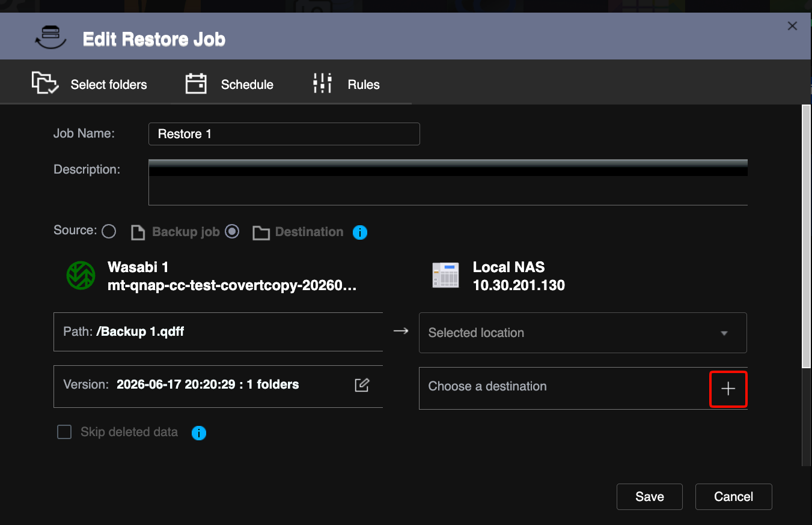Open the Schedule tab

[230, 83]
